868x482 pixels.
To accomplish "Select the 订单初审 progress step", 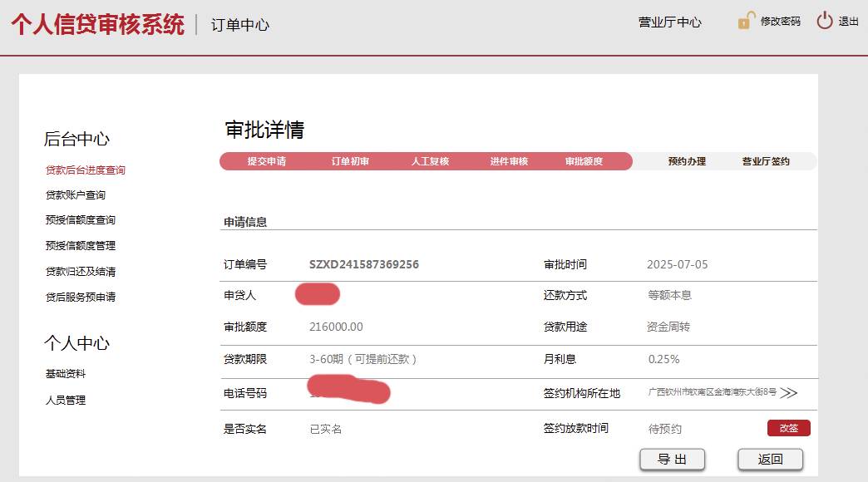I will pyautogui.click(x=350, y=161).
